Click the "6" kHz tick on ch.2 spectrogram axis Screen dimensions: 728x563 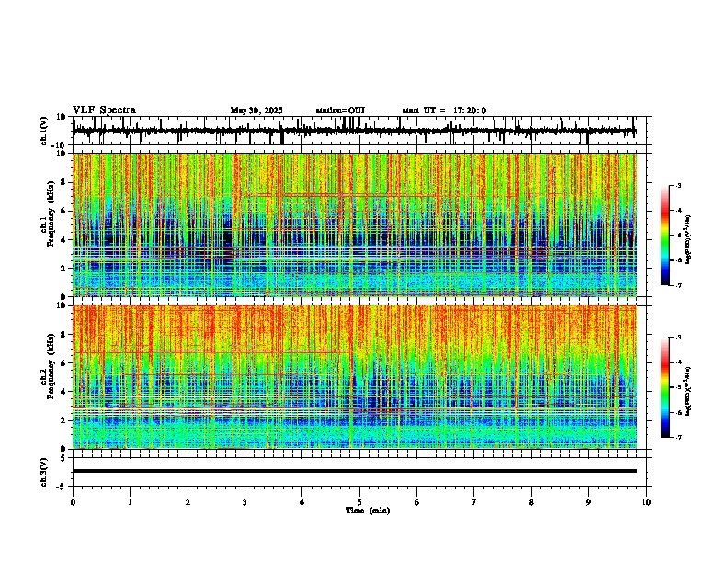click(x=64, y=362)
